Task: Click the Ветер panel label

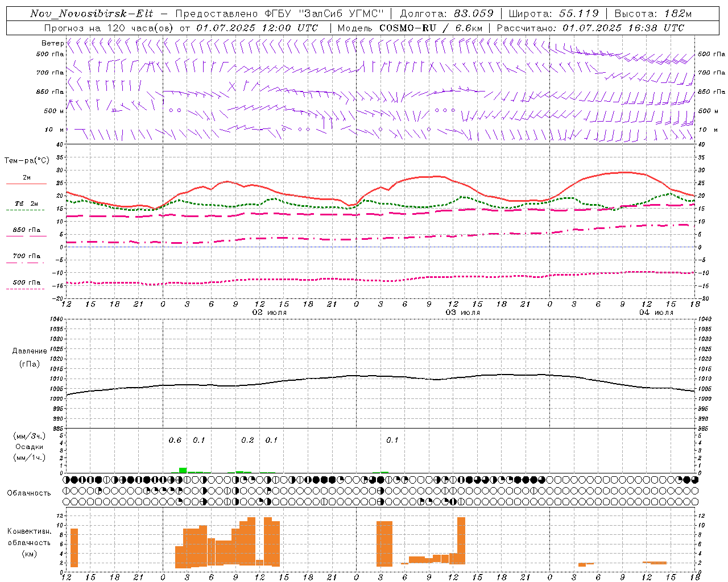Action: coord(52,43)
